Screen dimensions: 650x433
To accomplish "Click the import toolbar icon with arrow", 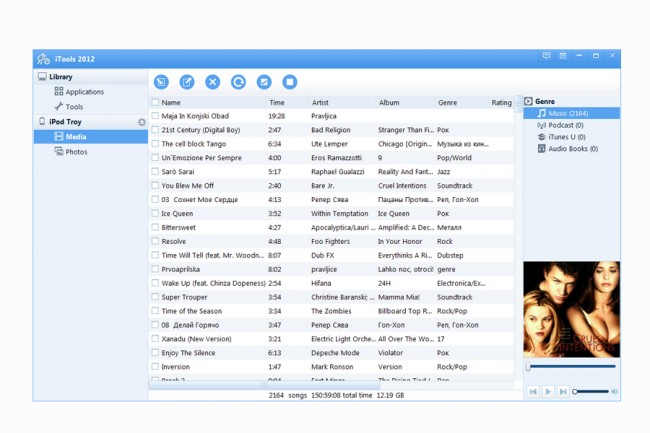I will click(x=161, y=82).
